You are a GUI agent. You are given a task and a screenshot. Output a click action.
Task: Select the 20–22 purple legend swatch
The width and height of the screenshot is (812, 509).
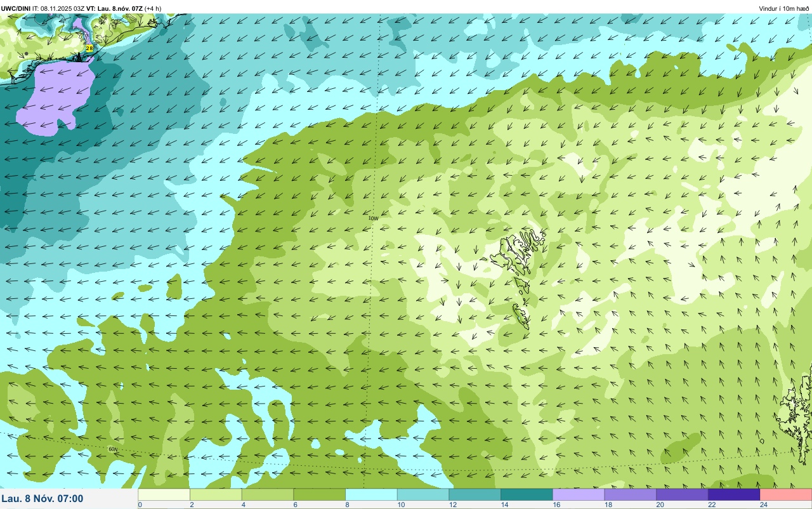(682, 494)
